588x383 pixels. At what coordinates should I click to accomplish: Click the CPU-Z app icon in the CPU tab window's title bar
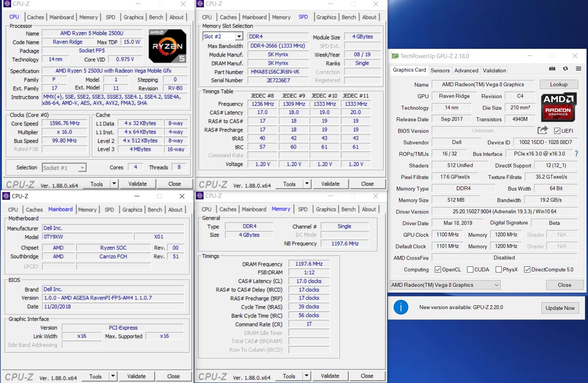(7, 4)
